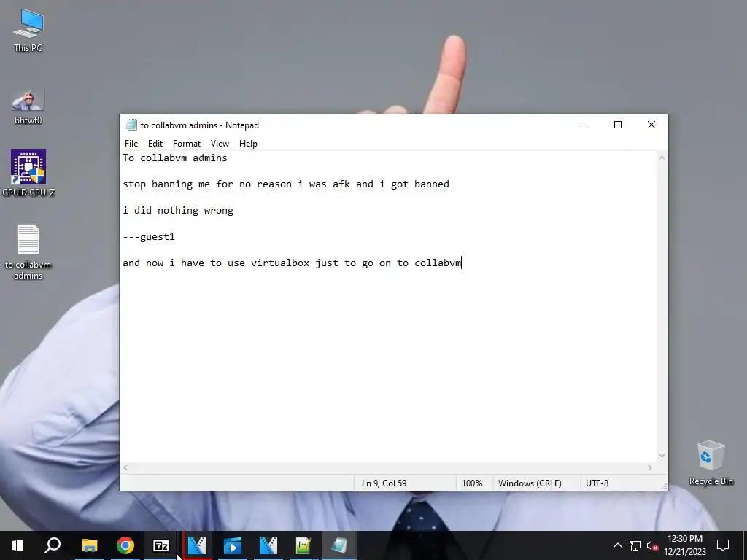
Task: Select the Recycle Bin desktop icon
Action: (x=711, y=463)
